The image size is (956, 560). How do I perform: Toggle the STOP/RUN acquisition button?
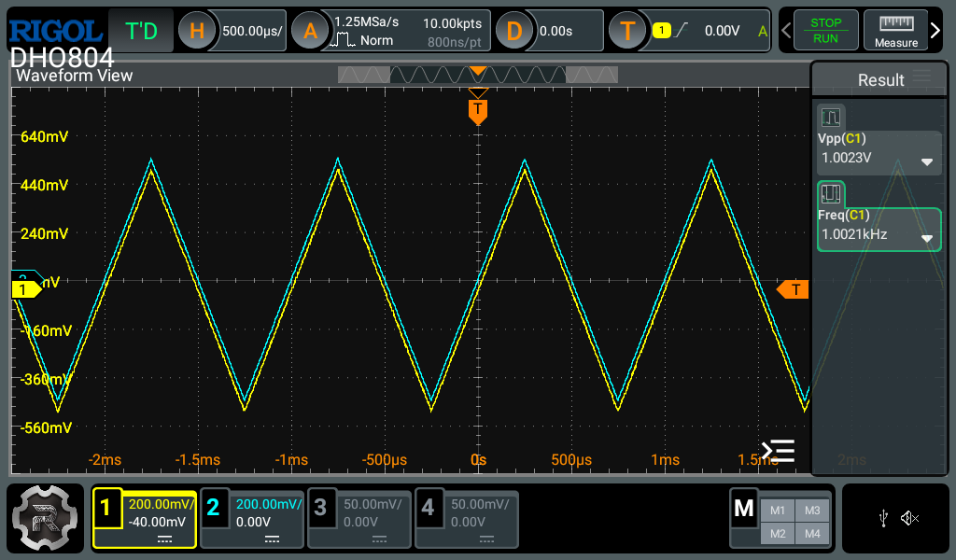point(825,31)
